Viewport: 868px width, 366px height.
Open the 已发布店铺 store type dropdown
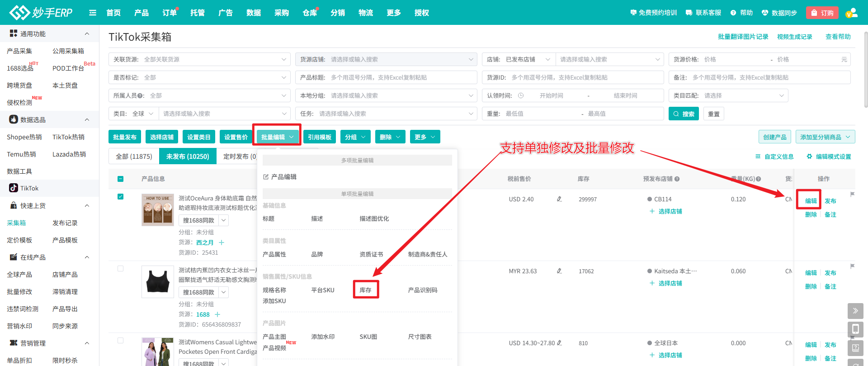pos(528,59)
